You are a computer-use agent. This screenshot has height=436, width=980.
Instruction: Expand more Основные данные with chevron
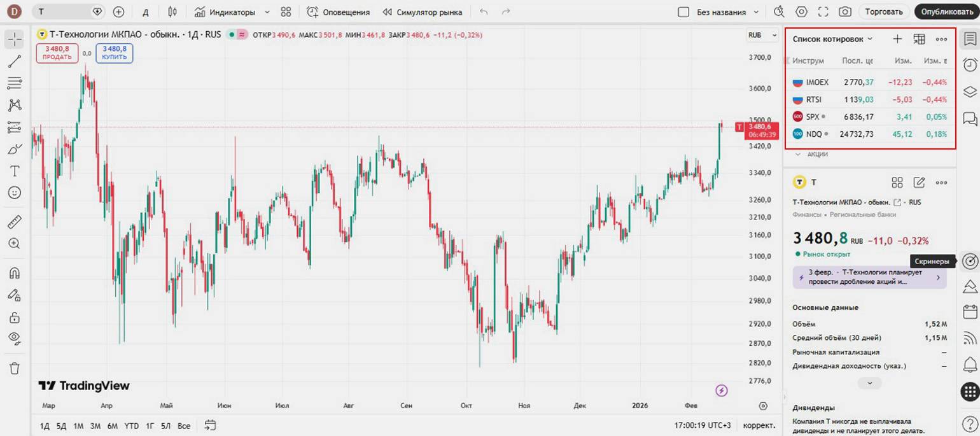(869, 383)
